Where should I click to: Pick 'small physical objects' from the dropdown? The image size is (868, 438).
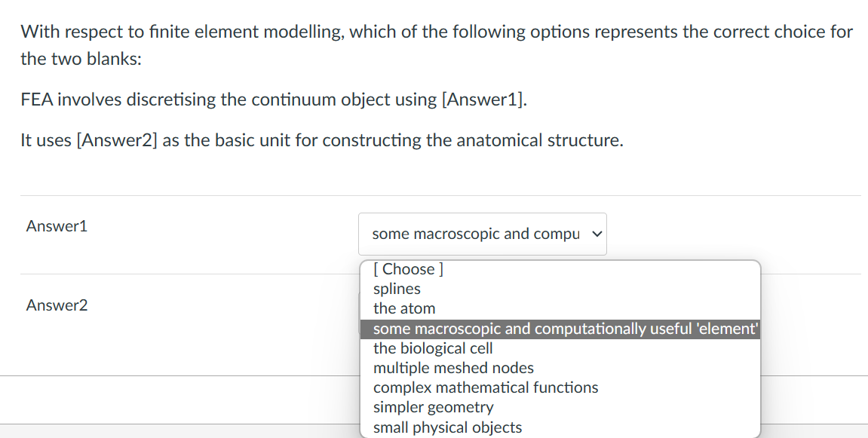(447, 427)
